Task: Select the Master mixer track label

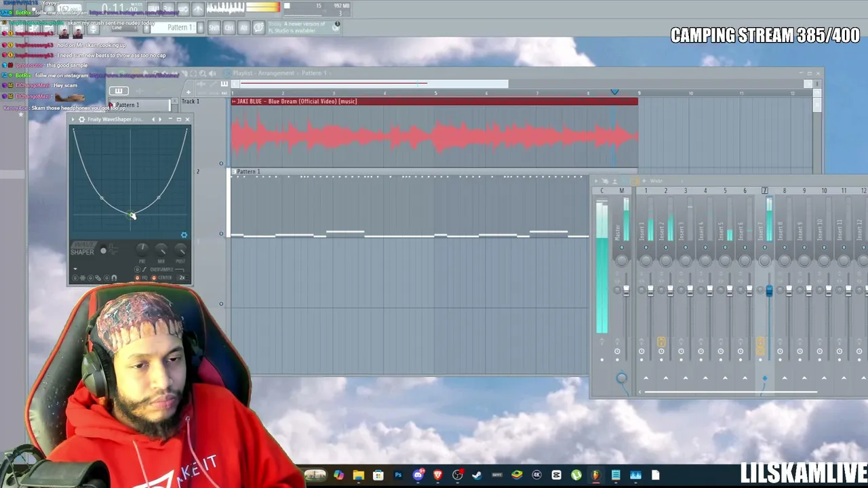Action: click(x=618, y=232)
